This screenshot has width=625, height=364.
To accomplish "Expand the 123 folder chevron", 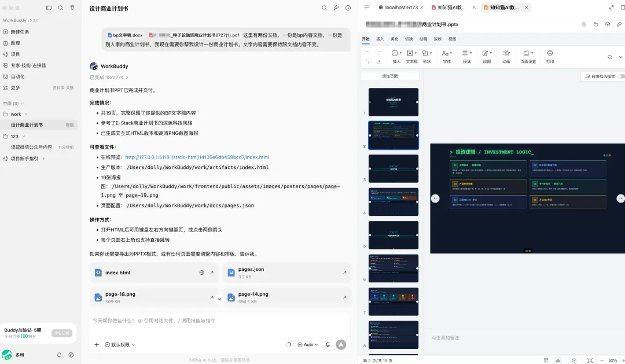I will pyautogui.click(x=24, y=137).
